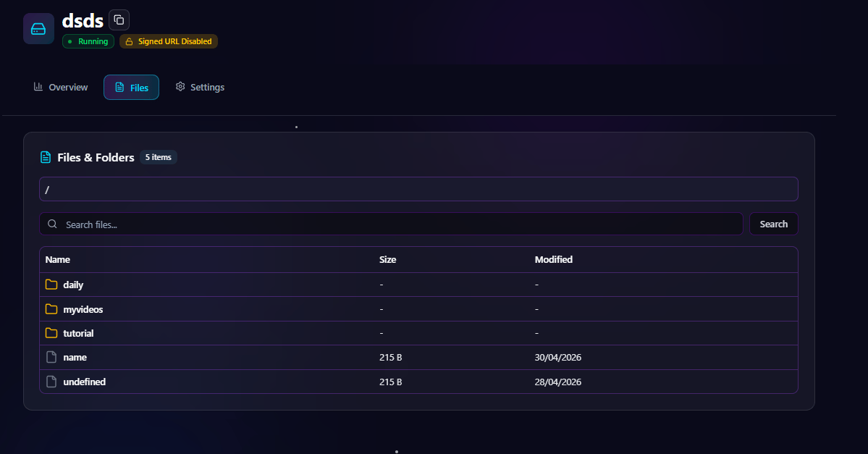Screen dimensions: 868x454
Task: Click the gear icon on Settings tab
Action: click(180, 86)
